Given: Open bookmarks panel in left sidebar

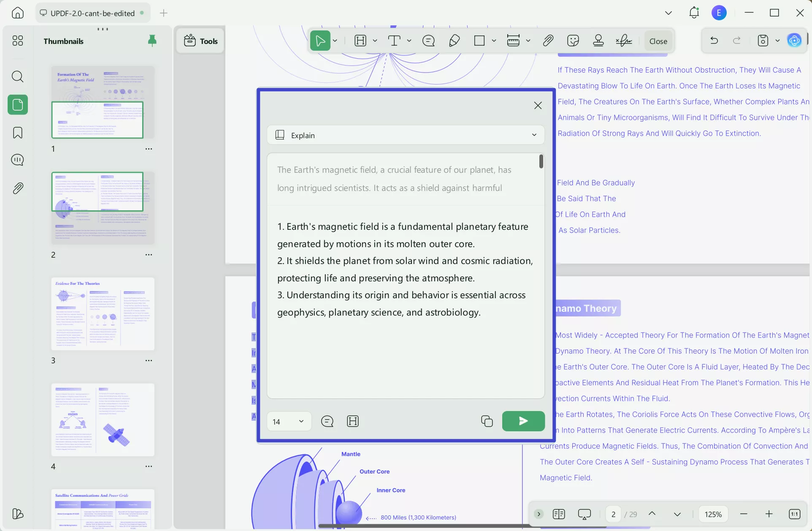Looking at the screenshot, I should 18,133.
